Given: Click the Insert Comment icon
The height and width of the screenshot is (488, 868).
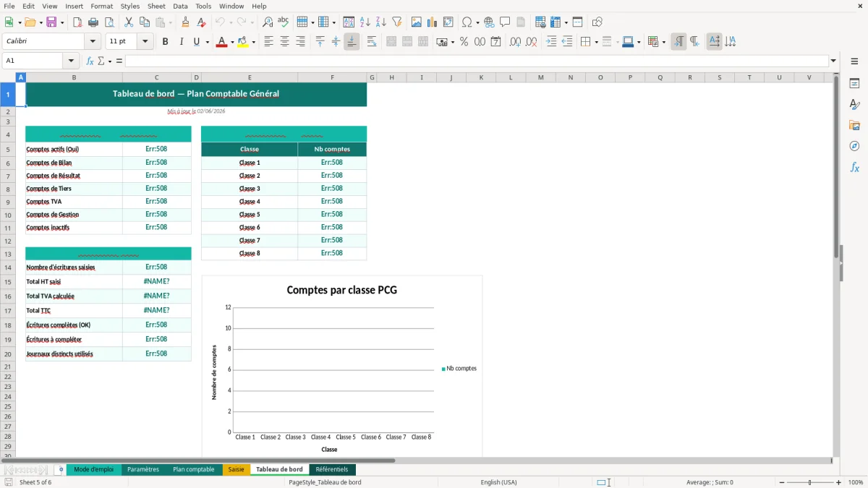Looking at the screenshot, I should click(x=505, y=22).
